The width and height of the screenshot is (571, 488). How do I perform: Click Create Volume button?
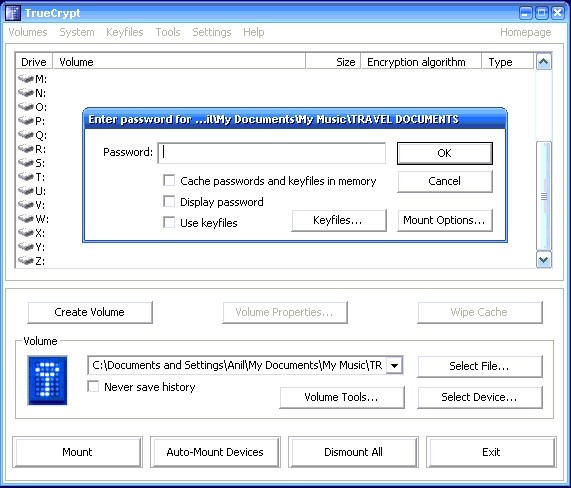point(90,312)
